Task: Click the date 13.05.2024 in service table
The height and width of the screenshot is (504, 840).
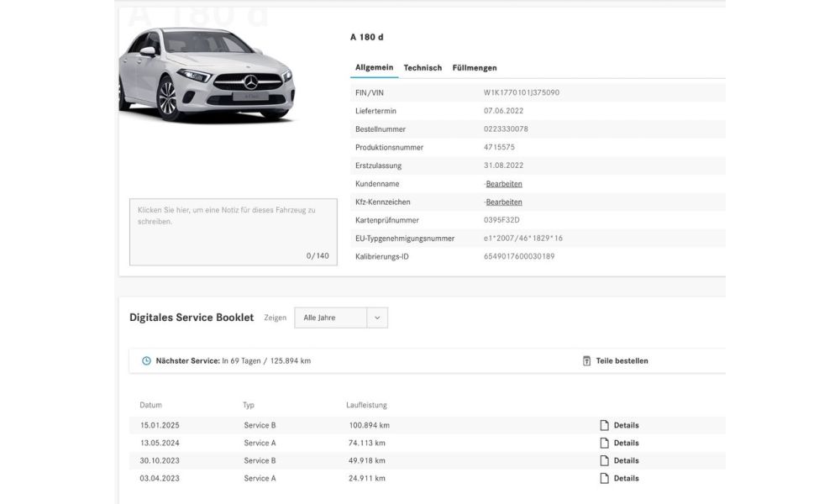Action: click(160, 443)
